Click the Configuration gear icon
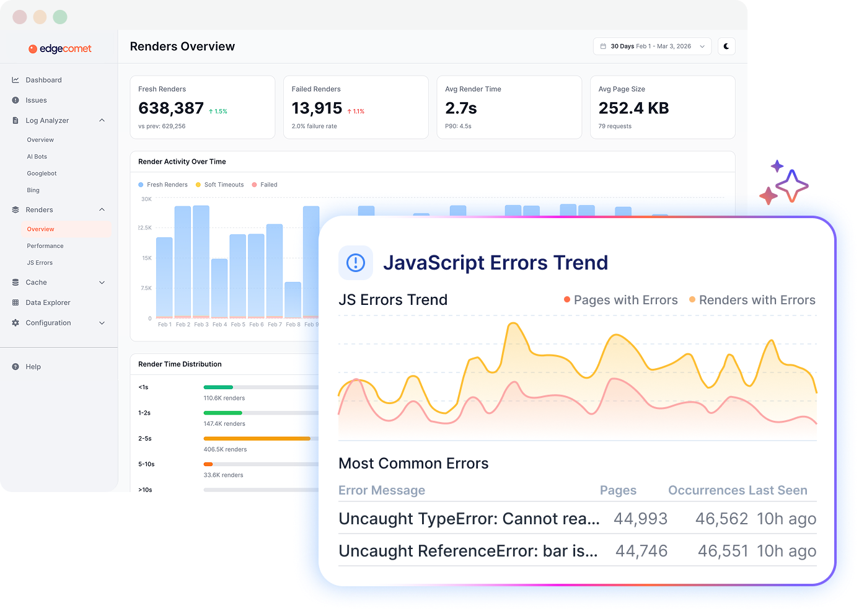The width and height of the screenshot is (859, 616). [15, 323]
